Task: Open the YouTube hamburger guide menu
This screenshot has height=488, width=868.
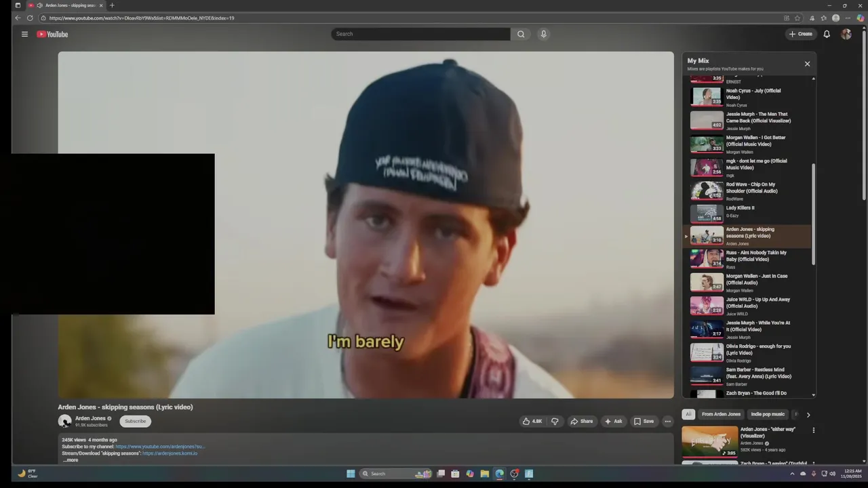Action: pyautogui.click(x=24, y=34)
